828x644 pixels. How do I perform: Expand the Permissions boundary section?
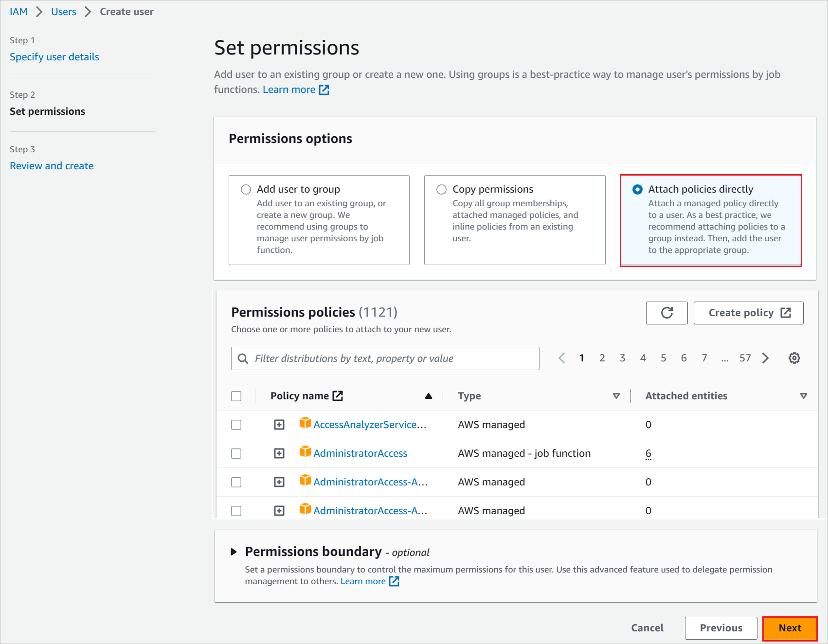[x=234, y=552]
